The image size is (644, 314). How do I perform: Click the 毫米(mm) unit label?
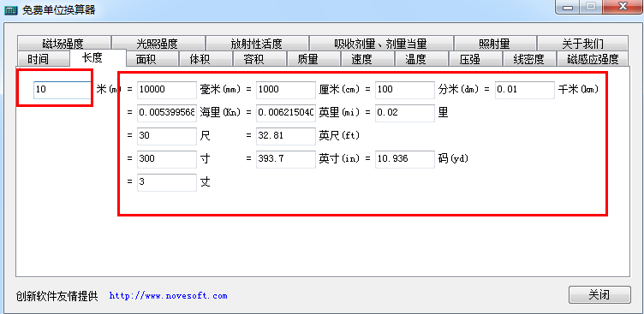[x=220, y=90]
